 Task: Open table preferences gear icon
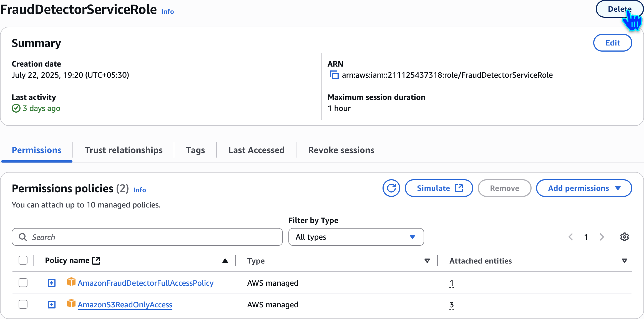624,237
